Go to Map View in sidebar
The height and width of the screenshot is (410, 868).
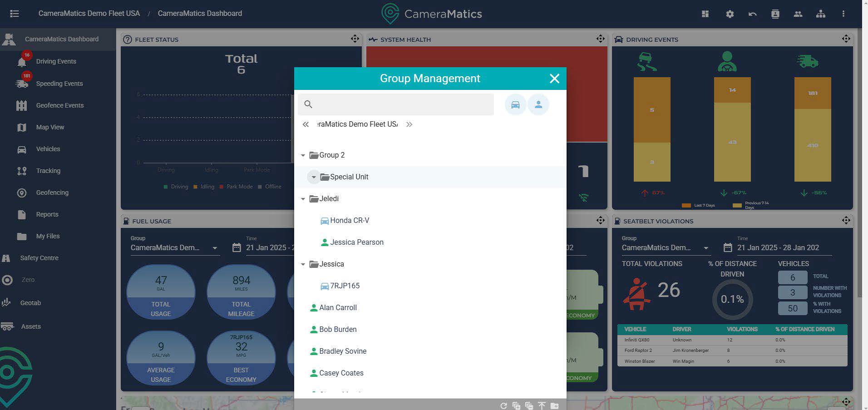coord(50,127)
